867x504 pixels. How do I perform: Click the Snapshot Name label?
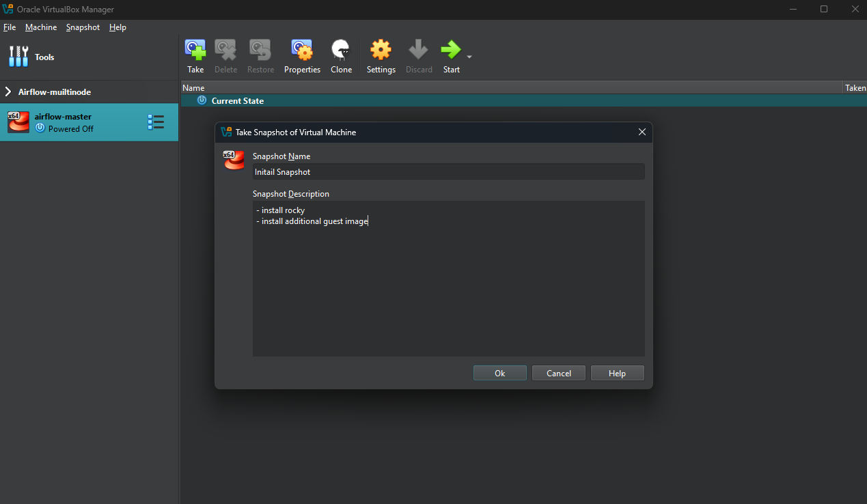pyautogui.click(x=281, y=156)
